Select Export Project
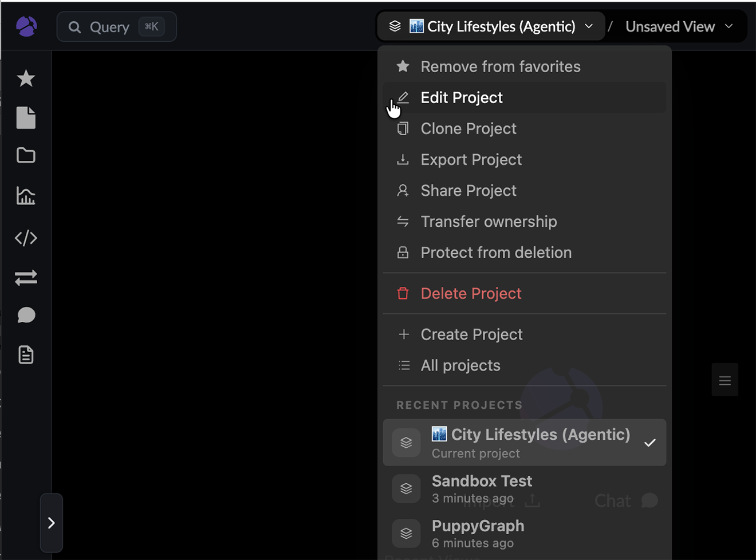The width and height of the screenshot is (756, 560). tap(525, 159)
